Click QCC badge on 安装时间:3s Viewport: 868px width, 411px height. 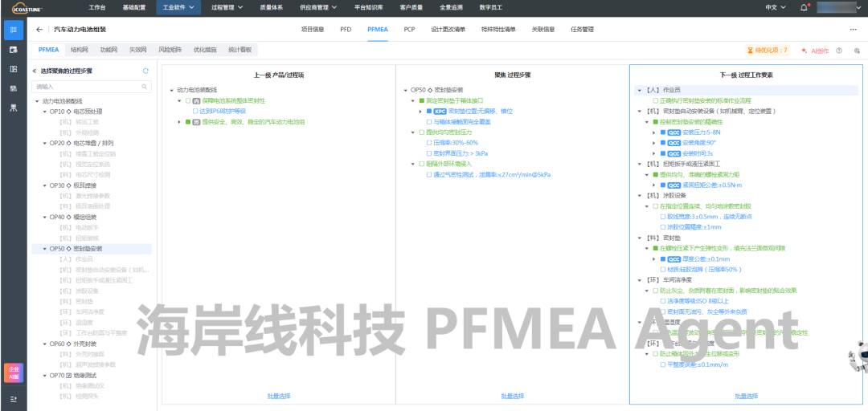tap(674, 153)
